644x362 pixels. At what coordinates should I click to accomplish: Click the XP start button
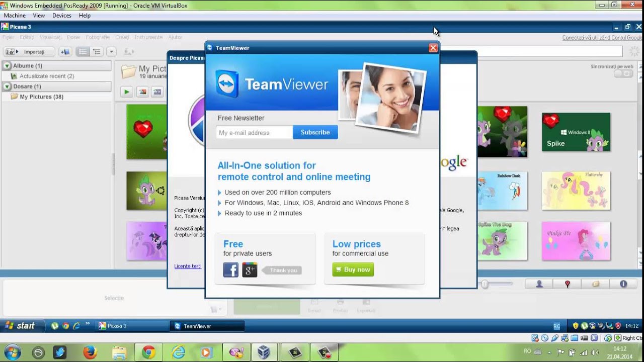coord(21,326)
